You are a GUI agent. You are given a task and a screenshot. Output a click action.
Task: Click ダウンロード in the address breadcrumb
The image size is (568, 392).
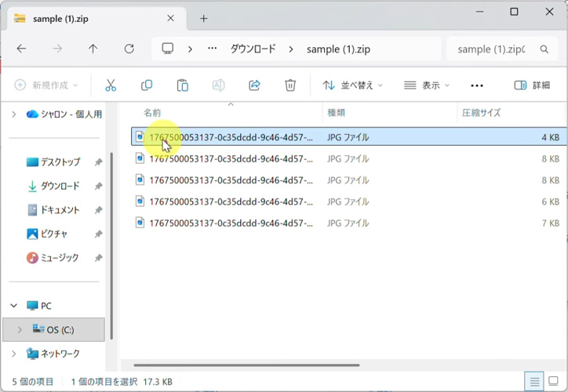253,49
